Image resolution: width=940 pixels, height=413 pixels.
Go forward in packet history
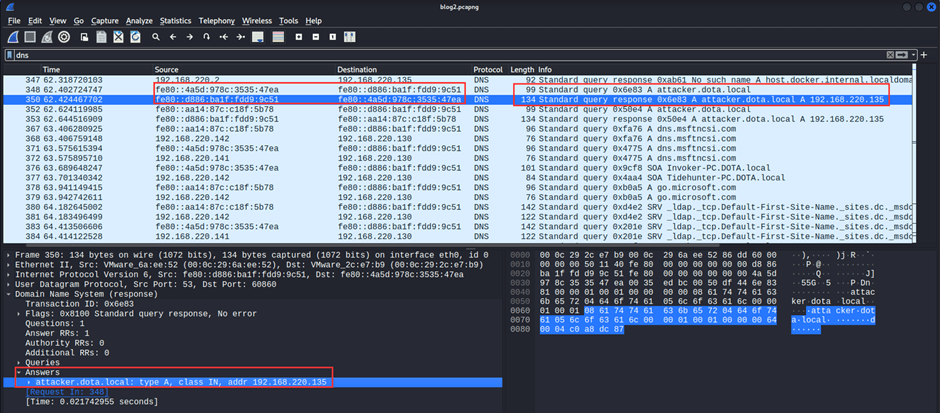coord(189,37)
